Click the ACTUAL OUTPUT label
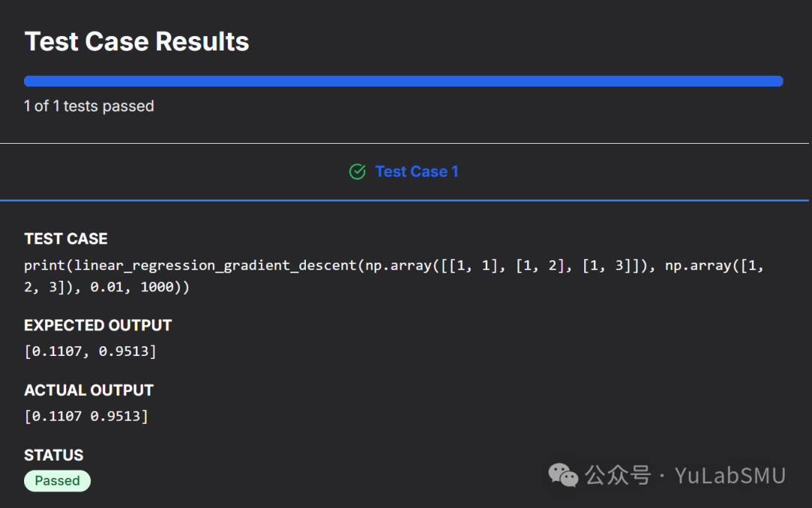812x508 pixels. [x=89, y=390]
